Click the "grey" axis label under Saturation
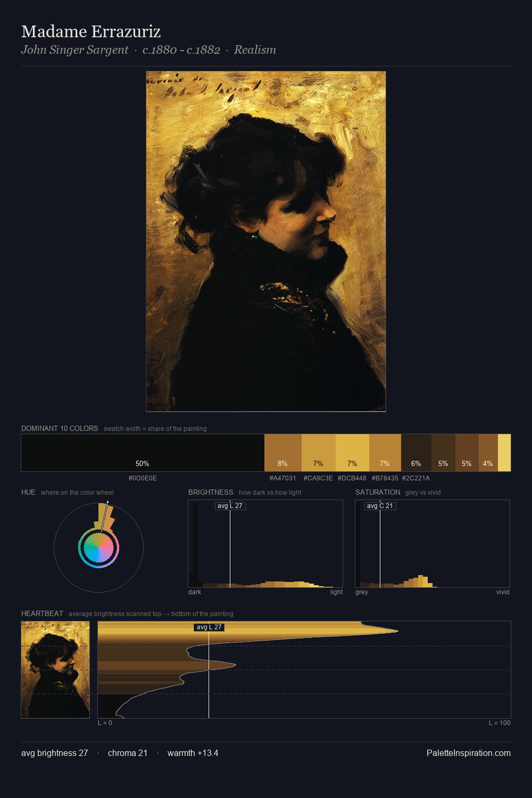This screenshot has width=532, height=798. coord(362,592)
